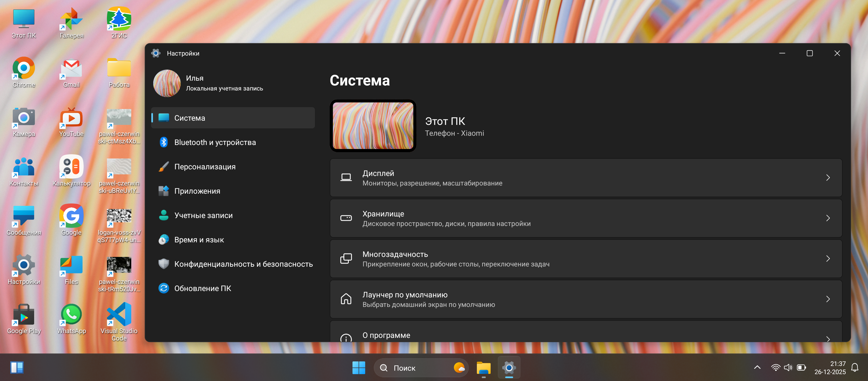Viewport: 868px width, 381px height.
Task: Click the Этот ПК wallpaper thumbnail
Action: [x=373, y=126]
